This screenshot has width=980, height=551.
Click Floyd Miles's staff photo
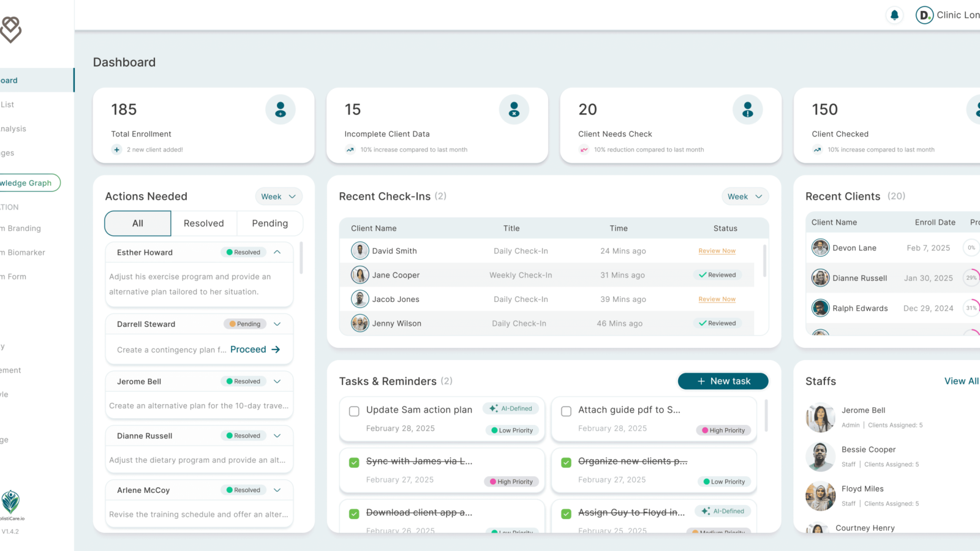click(x=820, y=496)
